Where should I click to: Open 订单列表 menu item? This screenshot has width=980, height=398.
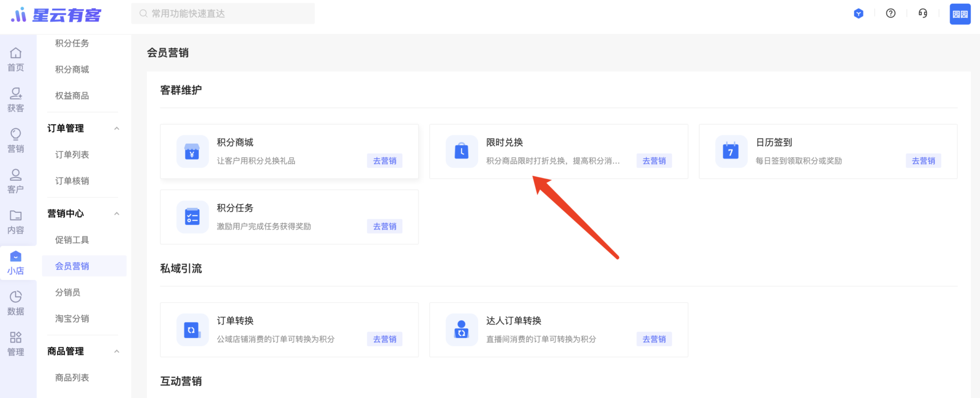click(x=72, y=155)
